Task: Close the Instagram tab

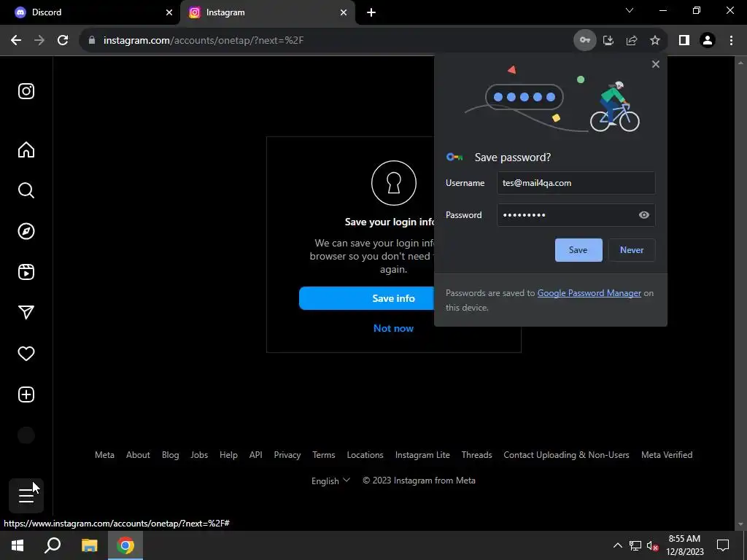Action: point(344,12)
